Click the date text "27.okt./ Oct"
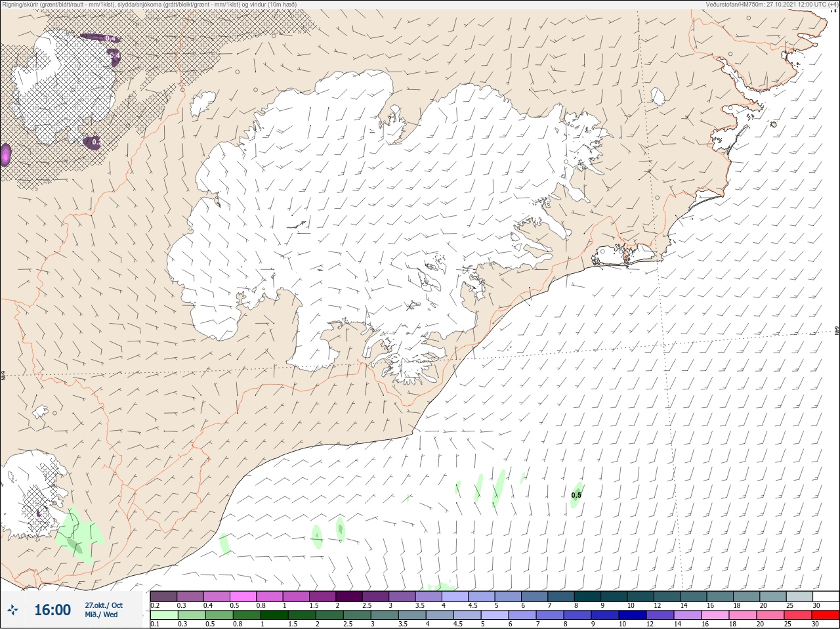The width and height of the screenshot is (840, 629). (104, 605)
